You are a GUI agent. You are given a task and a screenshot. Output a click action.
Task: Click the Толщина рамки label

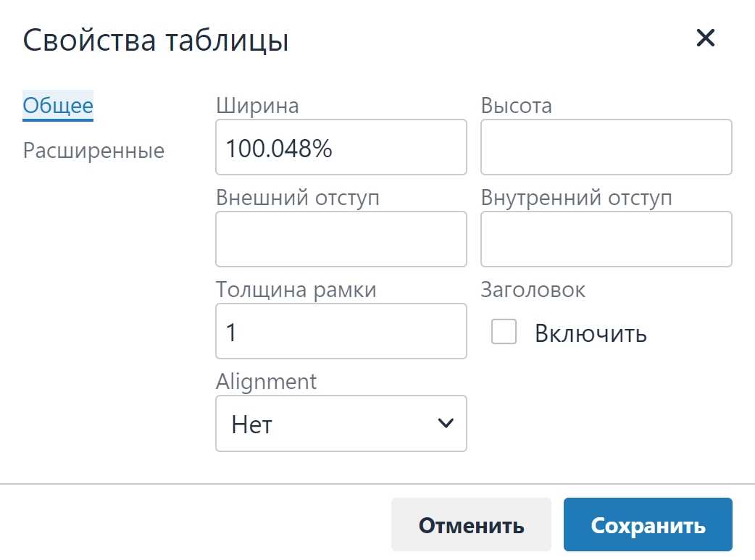pyautogui.click(x=296, y=290)
